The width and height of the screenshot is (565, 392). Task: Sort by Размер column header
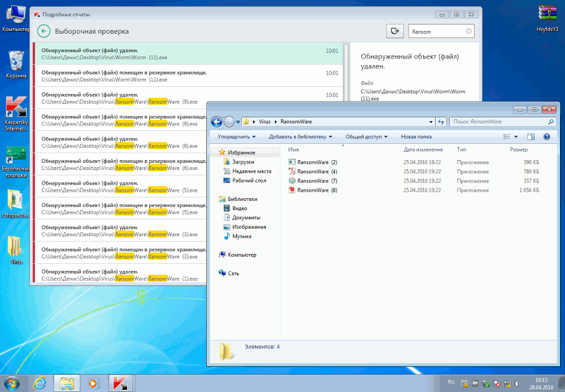click(x=524, y=149)
